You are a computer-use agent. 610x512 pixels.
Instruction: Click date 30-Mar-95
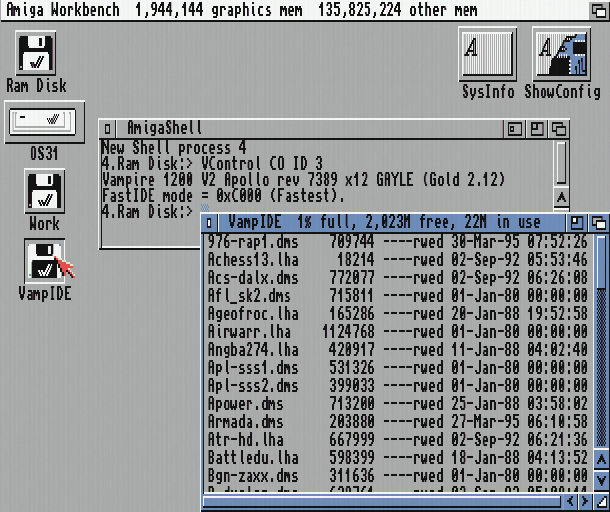click(485, 242)
